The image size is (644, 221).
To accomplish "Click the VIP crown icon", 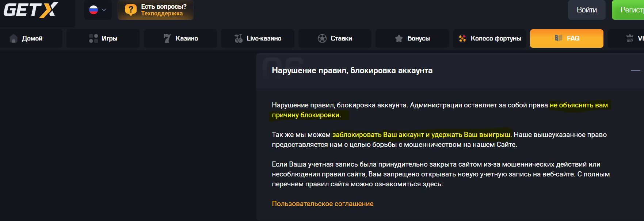I will coord(630,38).
